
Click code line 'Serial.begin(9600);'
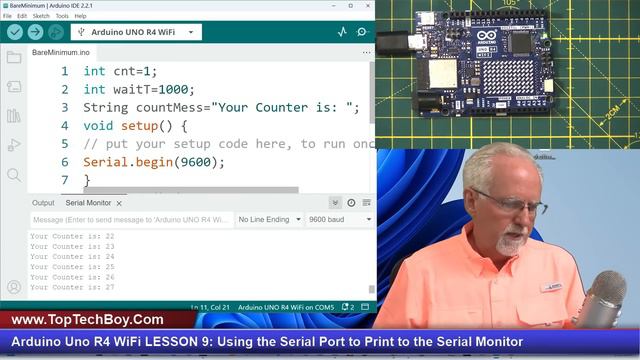(x=154, y=162)
